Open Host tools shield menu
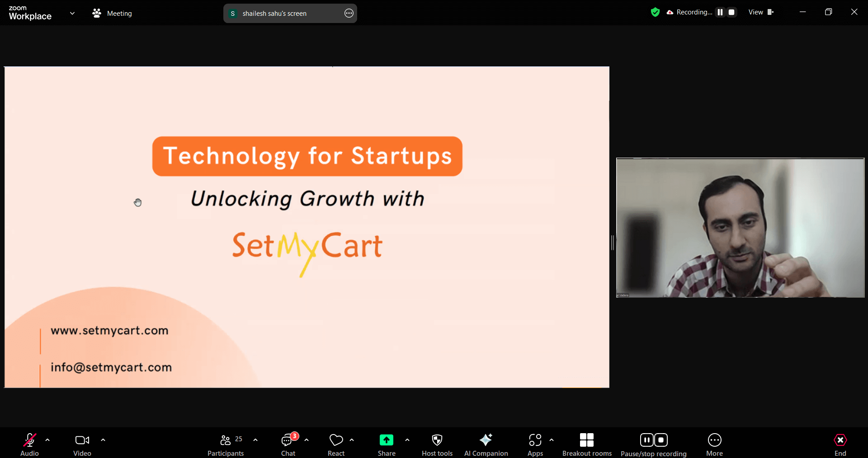This screenshot has height=458, width=868. coord(437,444)
